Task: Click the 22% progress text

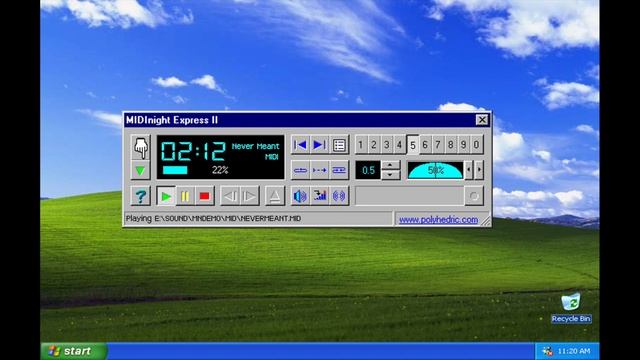Action: tap(220, 170)
